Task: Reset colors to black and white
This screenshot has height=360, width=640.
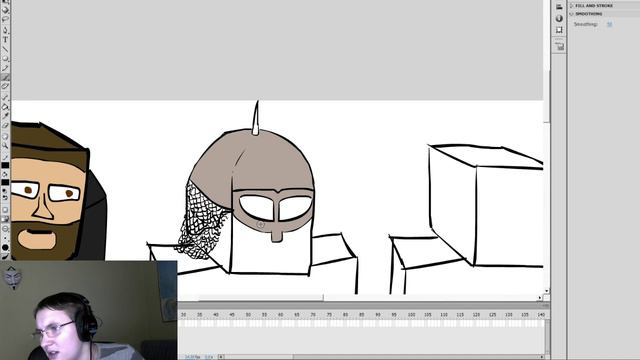Action: coord(5,191)
